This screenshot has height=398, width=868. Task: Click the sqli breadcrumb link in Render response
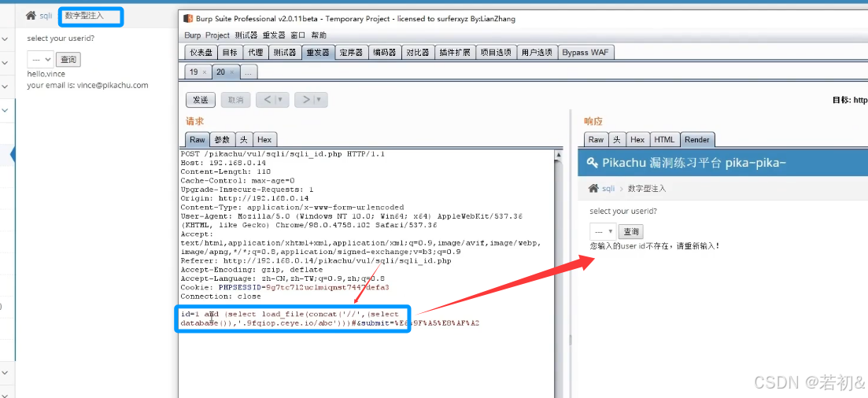[608, 188]
